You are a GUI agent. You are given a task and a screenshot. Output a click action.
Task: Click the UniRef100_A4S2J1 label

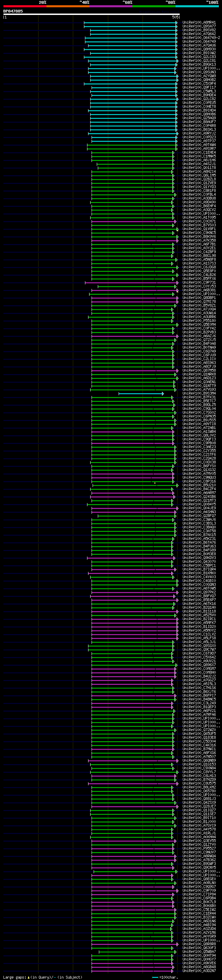[x=199, y=164]
